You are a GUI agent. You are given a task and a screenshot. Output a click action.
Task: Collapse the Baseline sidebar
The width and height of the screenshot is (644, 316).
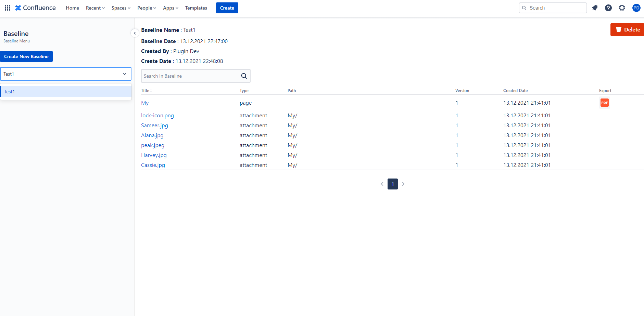[x=135, y=33]
